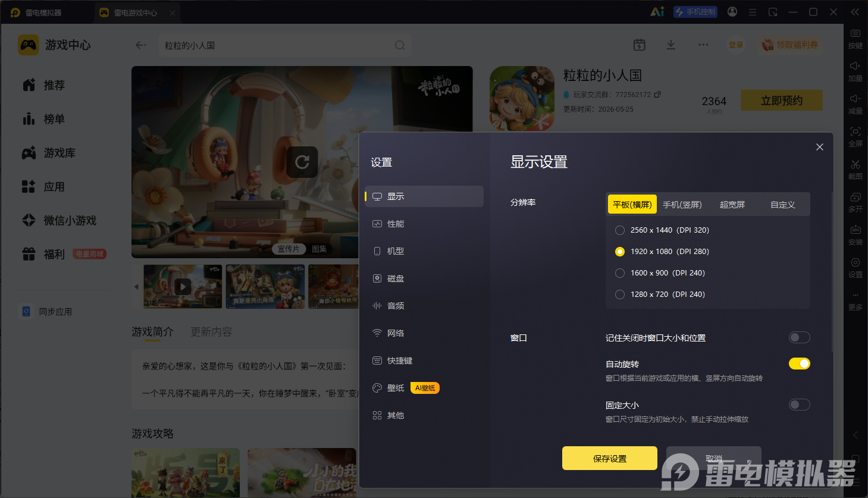868x498 pixels.
Task: Open the calendar check-in icon in top bar
Action: (639, 45)
